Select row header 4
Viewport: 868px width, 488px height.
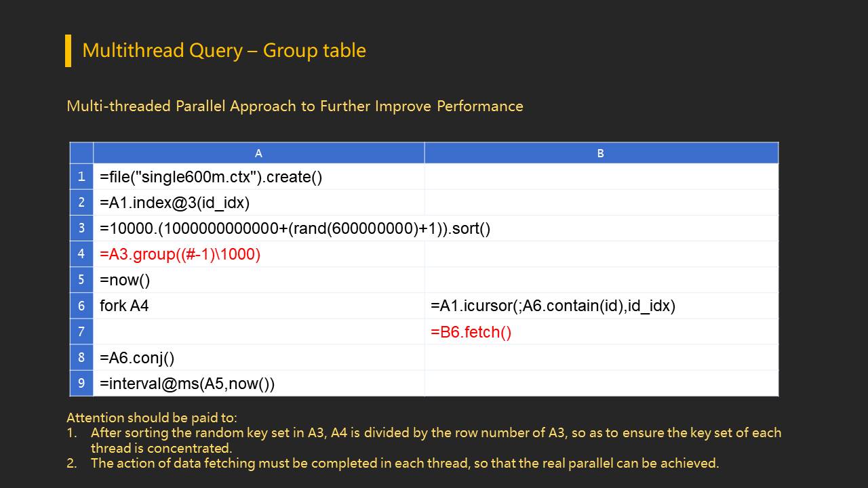coord(81,254)
